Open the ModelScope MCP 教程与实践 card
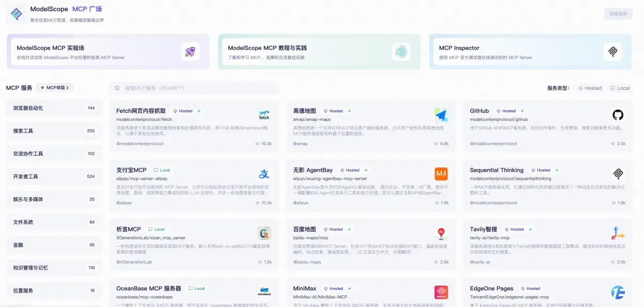Screen dimensions: 644x307 [319, 52]
